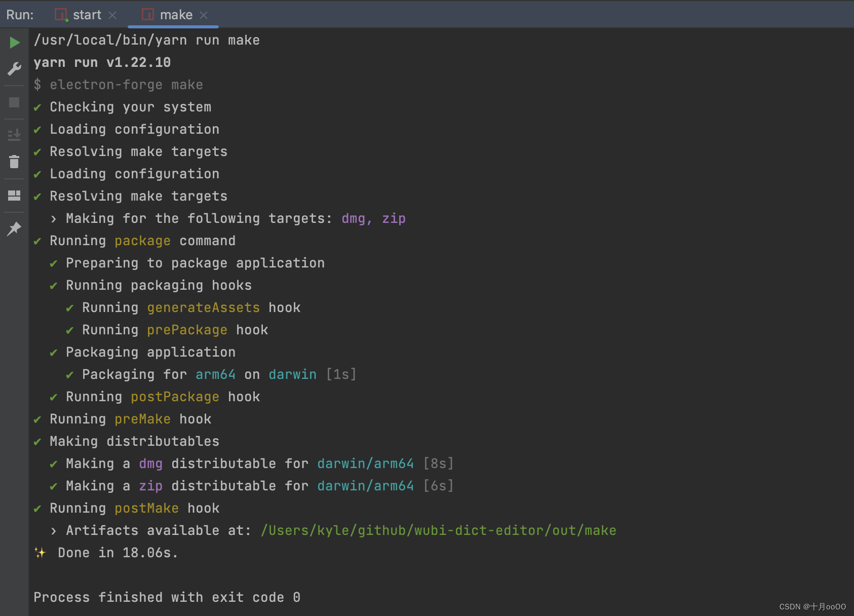Viewport: 854px width, 616px height.
Task: Click the start tab's run configuration icon
Action: click(x=61, y=15)
